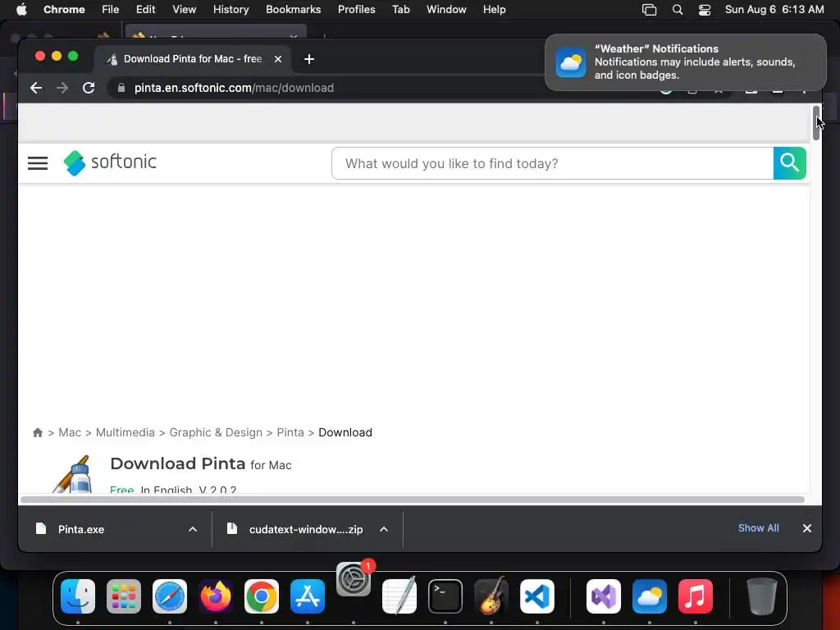Viewport: 840px width, 630px height.
Task: Open Terminal from the Dock
Action: [445, 596]
